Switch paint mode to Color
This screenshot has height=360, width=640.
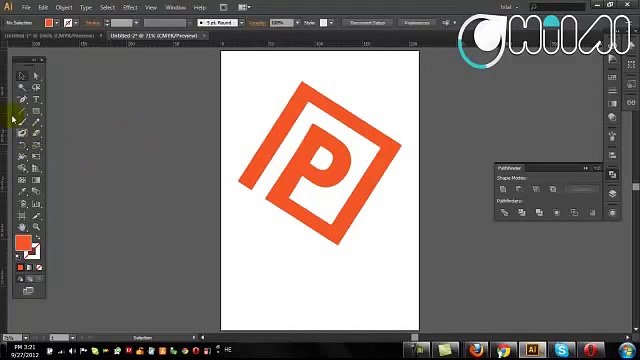pyautogui.click(x=20, y=267)
